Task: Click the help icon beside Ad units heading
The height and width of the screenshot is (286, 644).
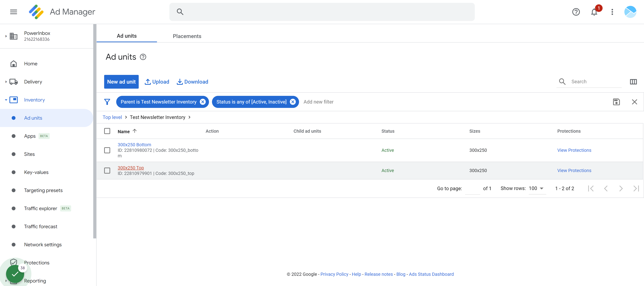Action: pos(143,57)
